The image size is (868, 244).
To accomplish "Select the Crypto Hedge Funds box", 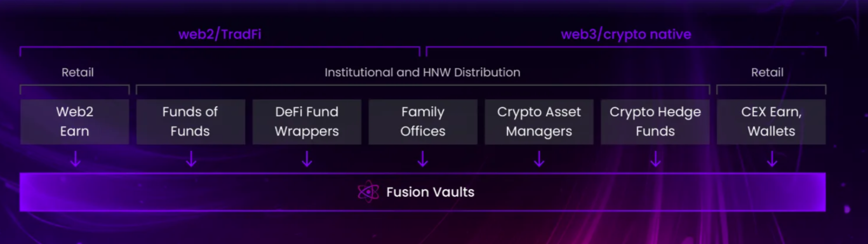I will coord(655,122).
